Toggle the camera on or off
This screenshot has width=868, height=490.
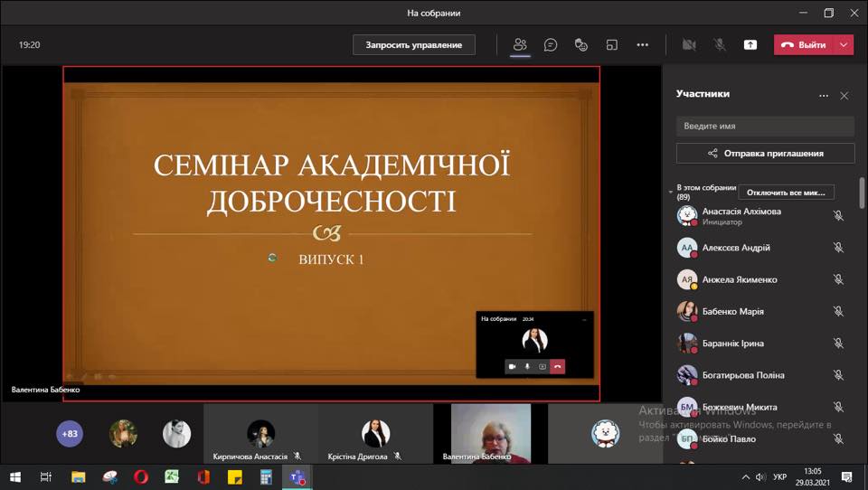click(689, 45)
